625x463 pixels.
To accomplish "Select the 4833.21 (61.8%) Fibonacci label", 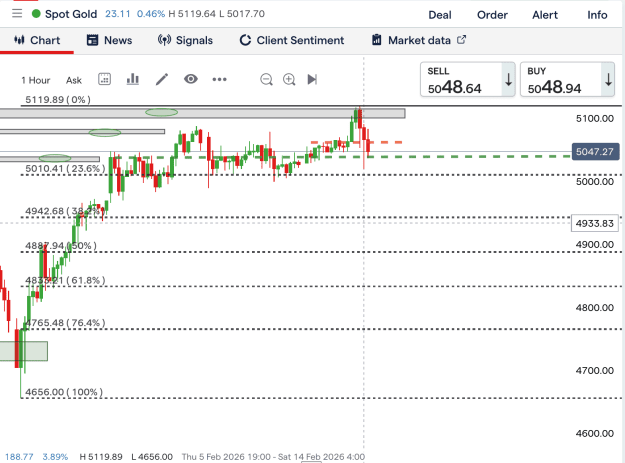I will pos(65,281).
